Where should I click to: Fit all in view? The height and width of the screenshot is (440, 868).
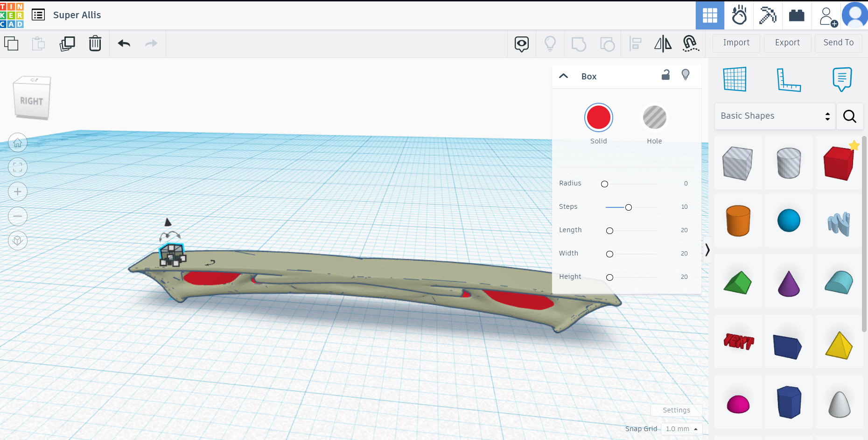tap(18, 167)
